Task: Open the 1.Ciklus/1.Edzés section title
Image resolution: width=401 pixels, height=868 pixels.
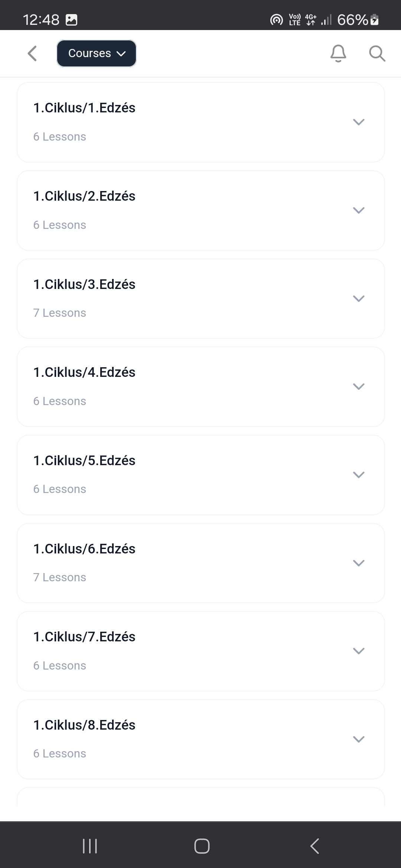Action: pos(84,108)
